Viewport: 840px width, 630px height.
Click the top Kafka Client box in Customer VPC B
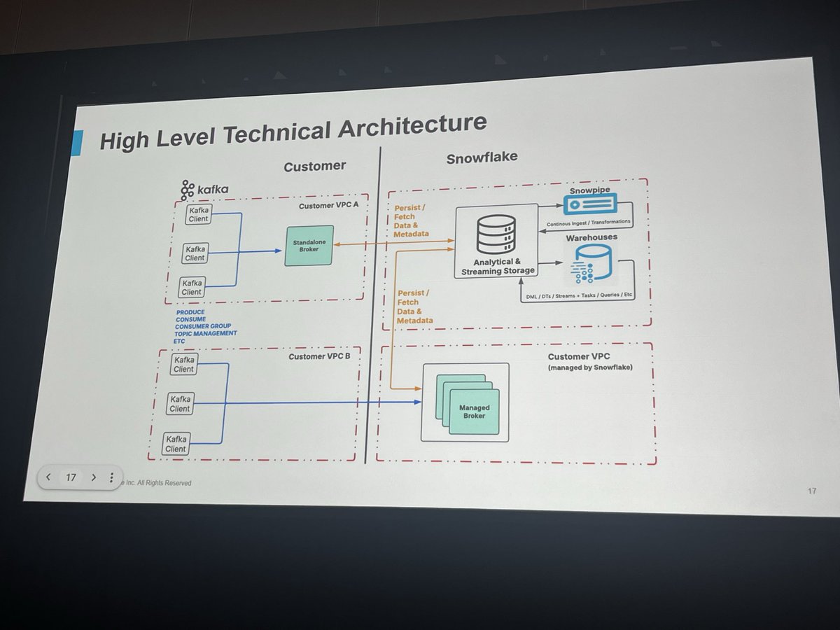coord(183,364)
